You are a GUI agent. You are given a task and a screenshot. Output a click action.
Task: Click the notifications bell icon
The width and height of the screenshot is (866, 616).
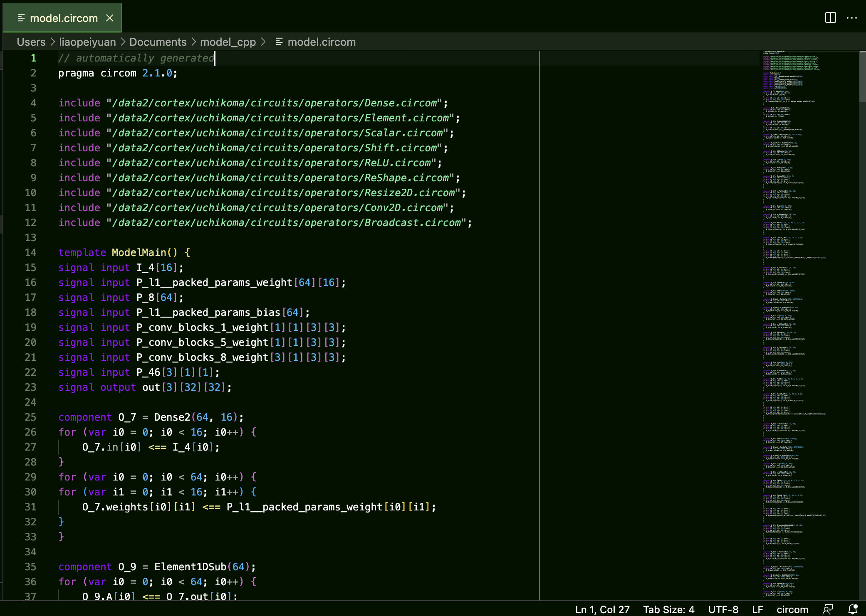tap(853, 609)
